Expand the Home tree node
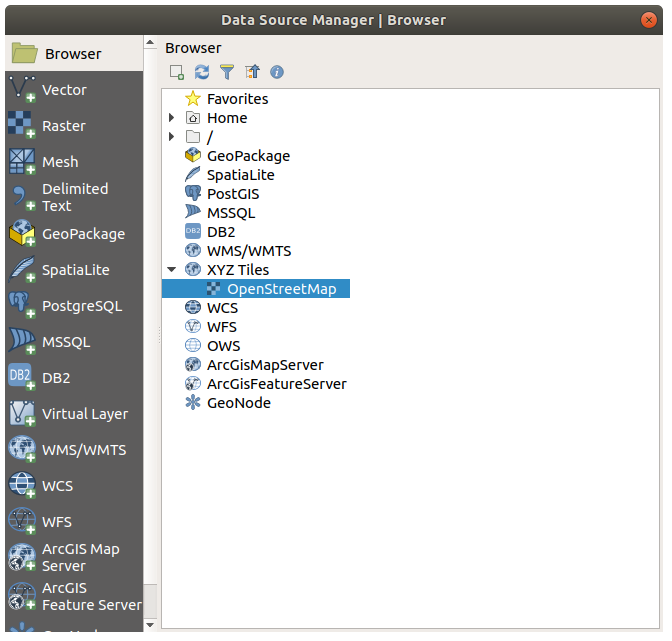Image resolution: width=672 pixels, height=641 pixels. [172, 118]
